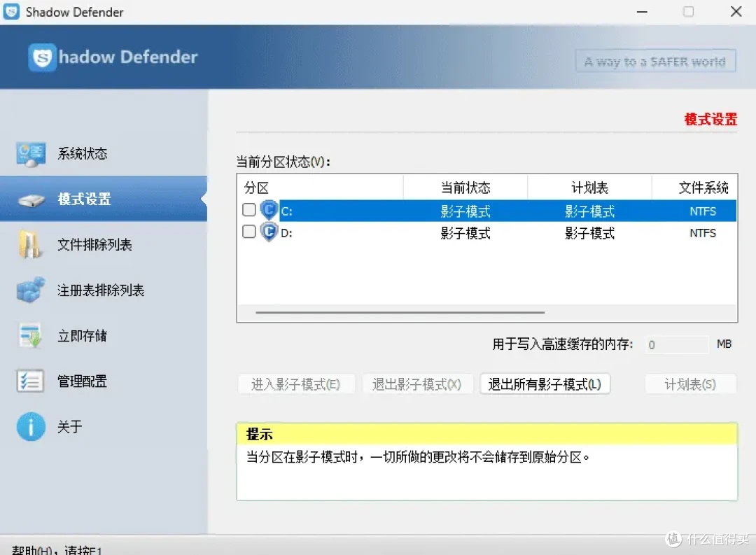
Task: Open 管理配置 settings
Action: coord(104,381)
